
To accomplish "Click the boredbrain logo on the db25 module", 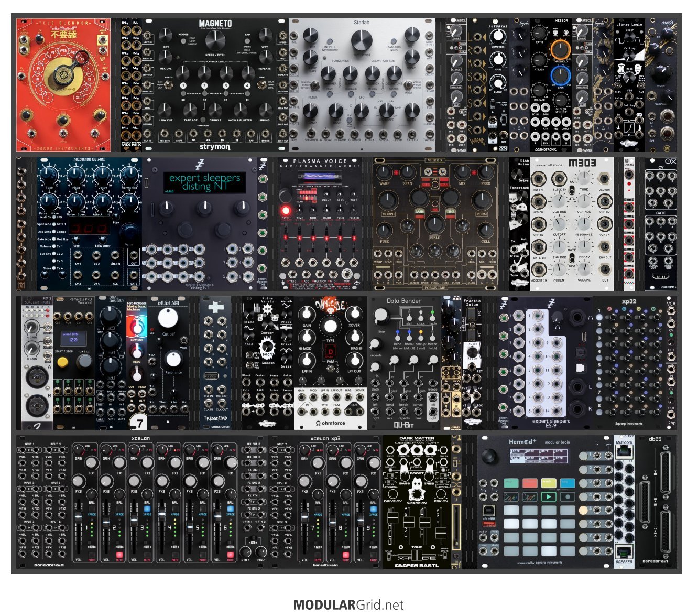I will point(655,561).
